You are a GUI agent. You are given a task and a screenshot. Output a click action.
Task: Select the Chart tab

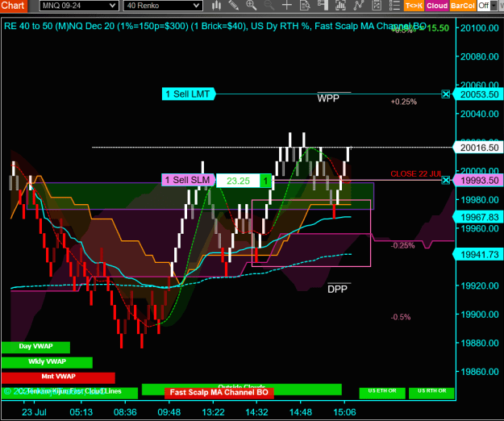(x=13, y=6)
